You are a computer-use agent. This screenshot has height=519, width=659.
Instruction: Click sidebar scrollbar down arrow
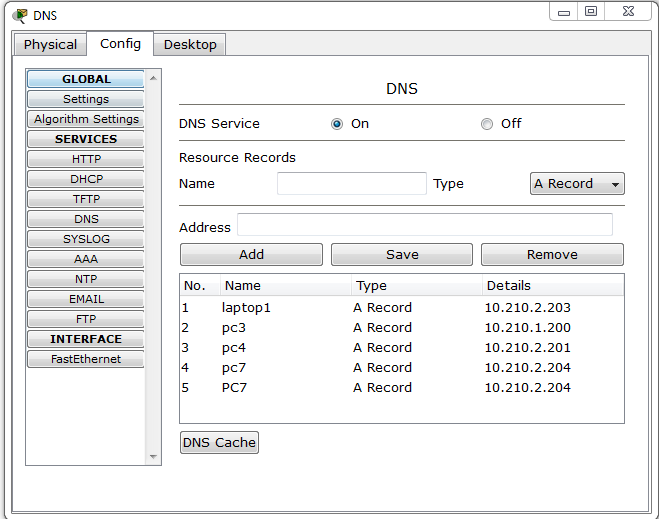(153, 457)
